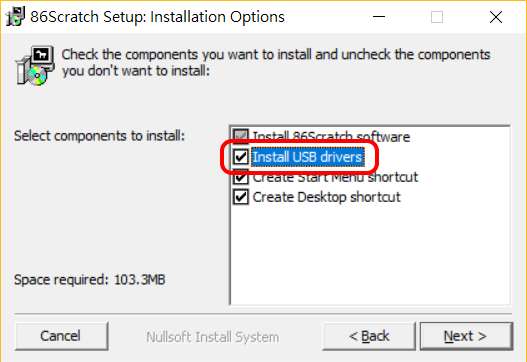Click the computer and CD setup icon
This screenshot has height=362, width=527.
click(x=35, y=65)
